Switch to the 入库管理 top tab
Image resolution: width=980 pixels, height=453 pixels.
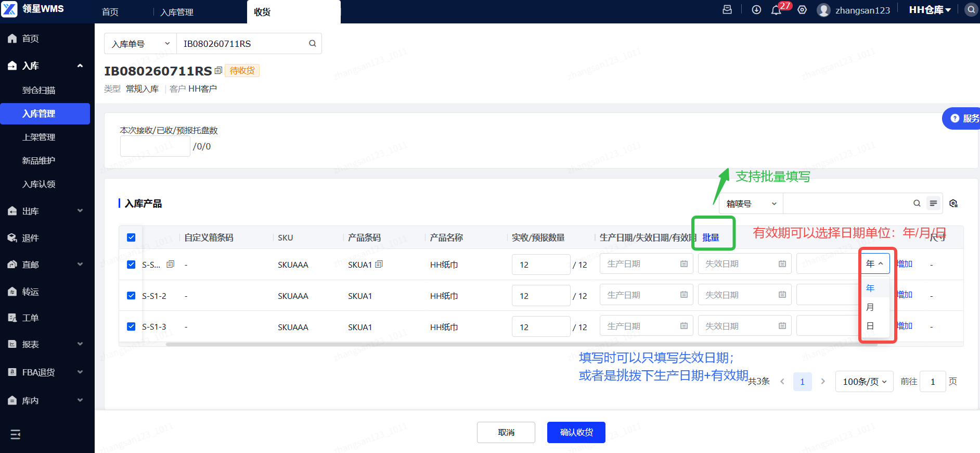point(177,12)
